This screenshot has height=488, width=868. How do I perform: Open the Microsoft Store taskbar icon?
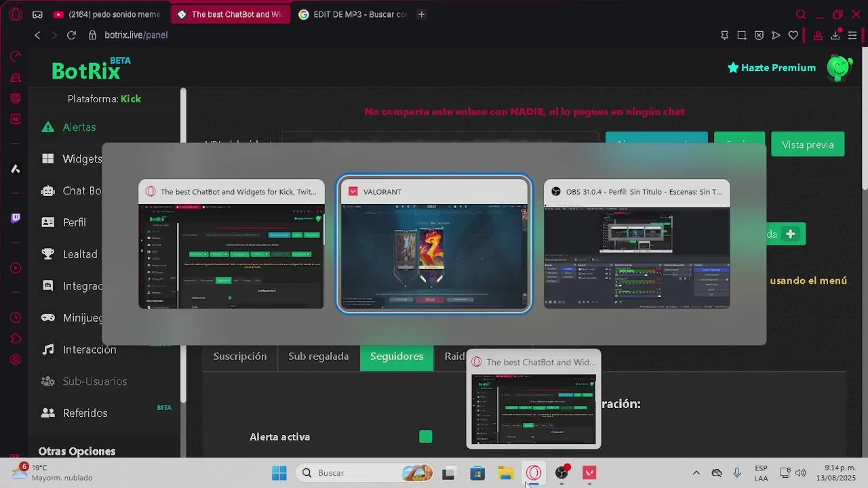click(477, 473)
